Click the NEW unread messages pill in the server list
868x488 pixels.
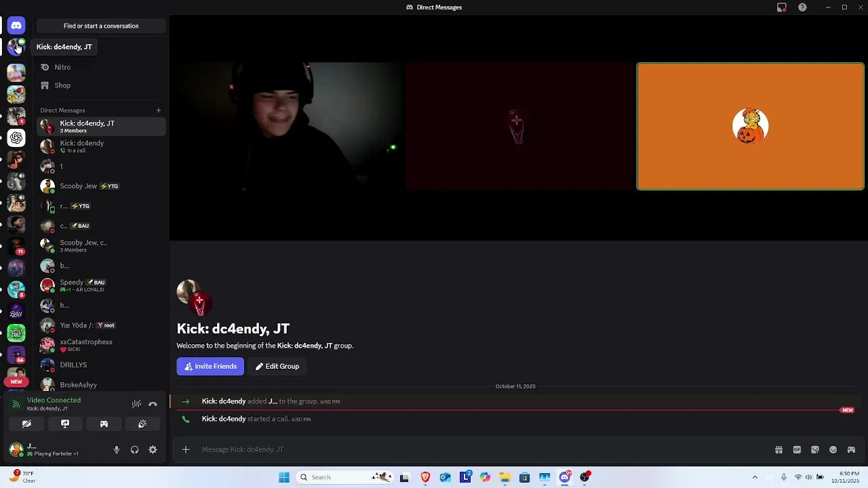[16, 382]
